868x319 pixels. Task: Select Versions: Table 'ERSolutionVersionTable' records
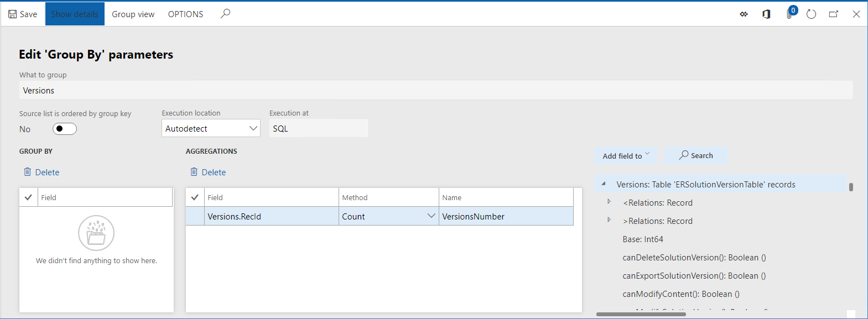(706, 185)
